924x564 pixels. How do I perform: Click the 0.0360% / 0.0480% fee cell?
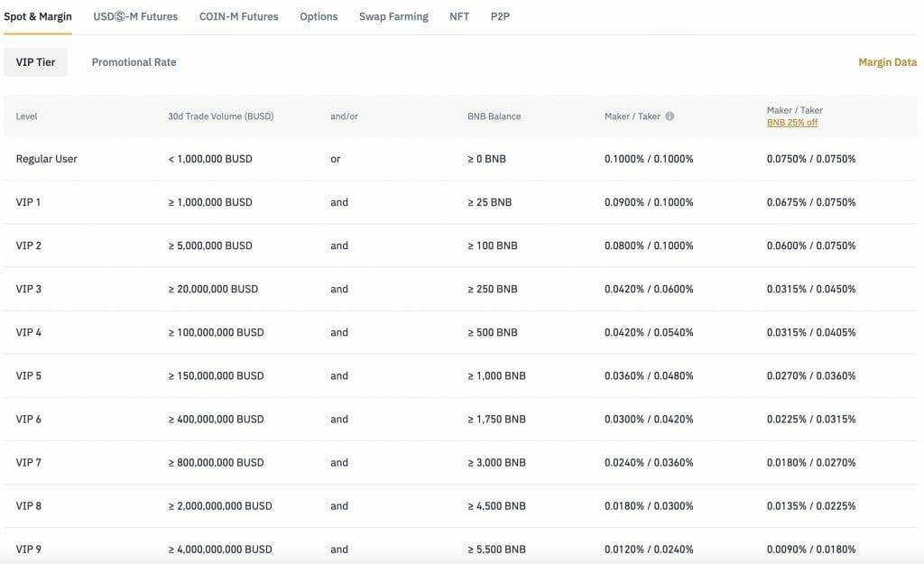[x=649, y=375]
